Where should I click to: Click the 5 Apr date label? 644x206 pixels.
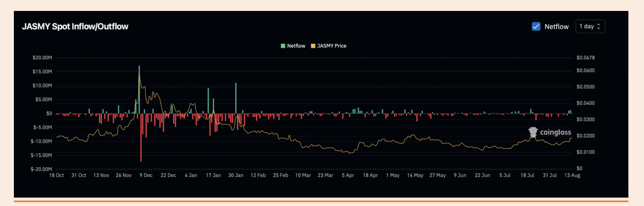[348, 175]
